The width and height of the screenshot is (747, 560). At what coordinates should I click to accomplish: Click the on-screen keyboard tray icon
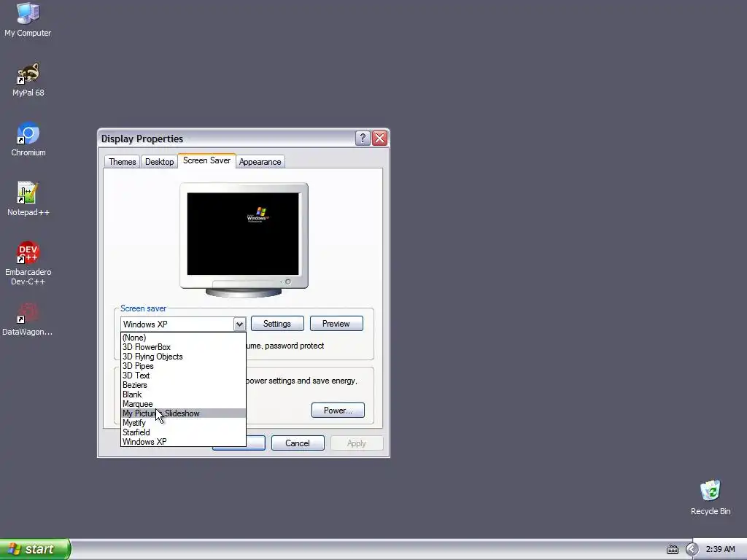click(672, 550)
